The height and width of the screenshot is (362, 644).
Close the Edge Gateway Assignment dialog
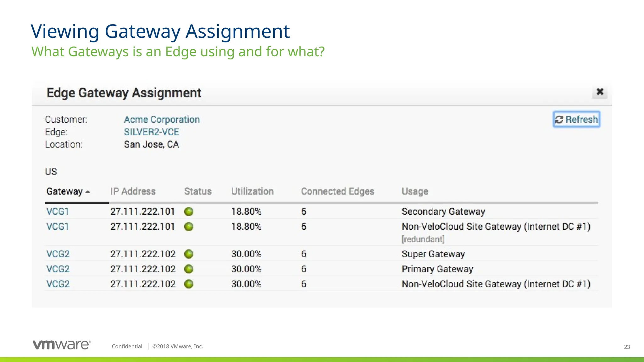(600, 92)
